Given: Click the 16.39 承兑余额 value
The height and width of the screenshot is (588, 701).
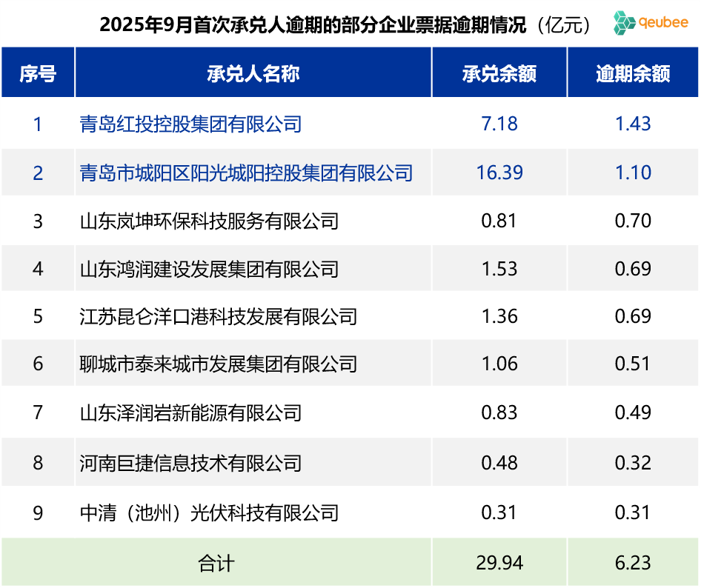Looking at the screenshot, I should (499, 173).
